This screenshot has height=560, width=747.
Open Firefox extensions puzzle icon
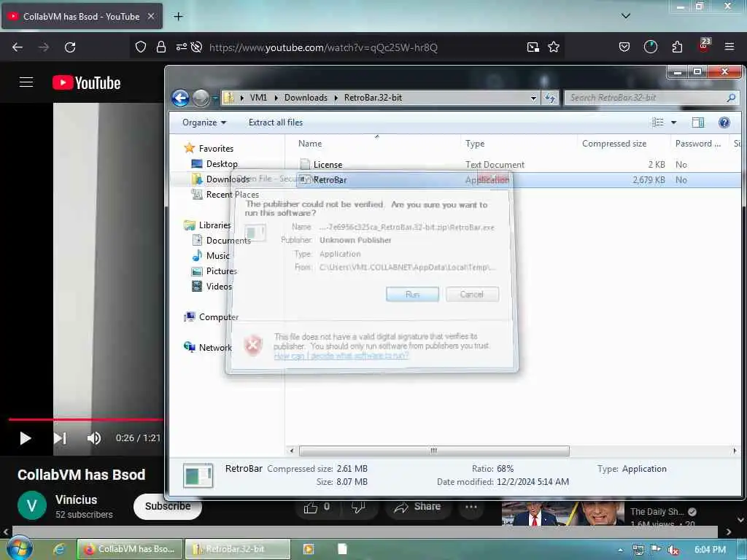(x=677, y=47)
